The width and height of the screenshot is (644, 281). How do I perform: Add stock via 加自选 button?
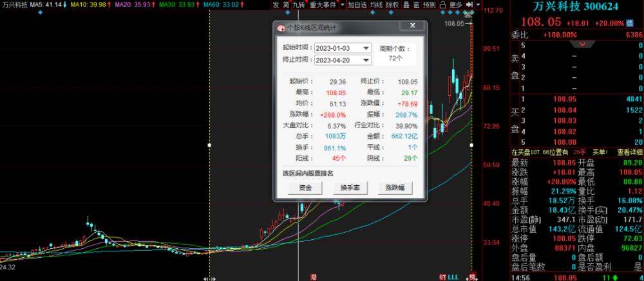click(357, 5)
